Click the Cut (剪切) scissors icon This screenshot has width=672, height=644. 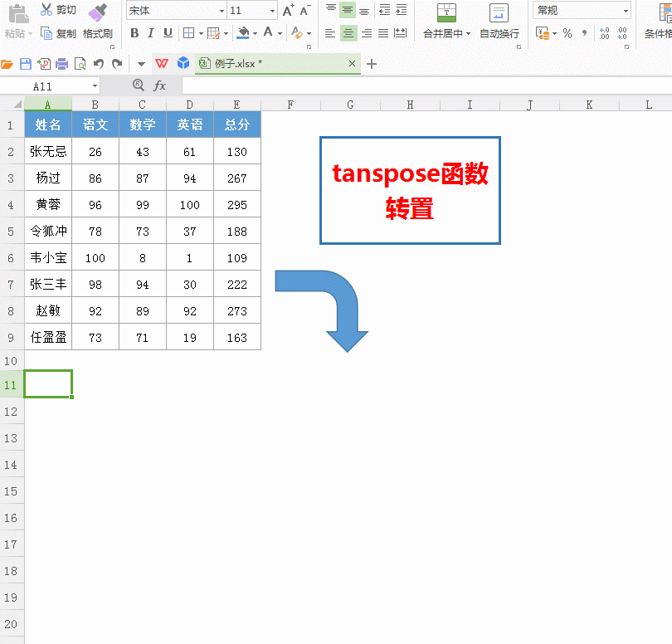46,9
